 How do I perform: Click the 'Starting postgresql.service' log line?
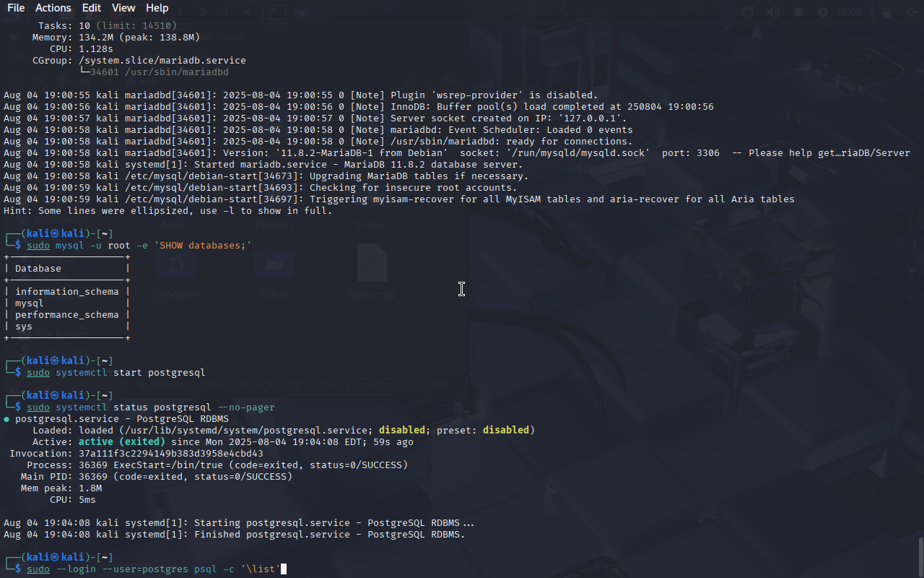pos(239,523)
